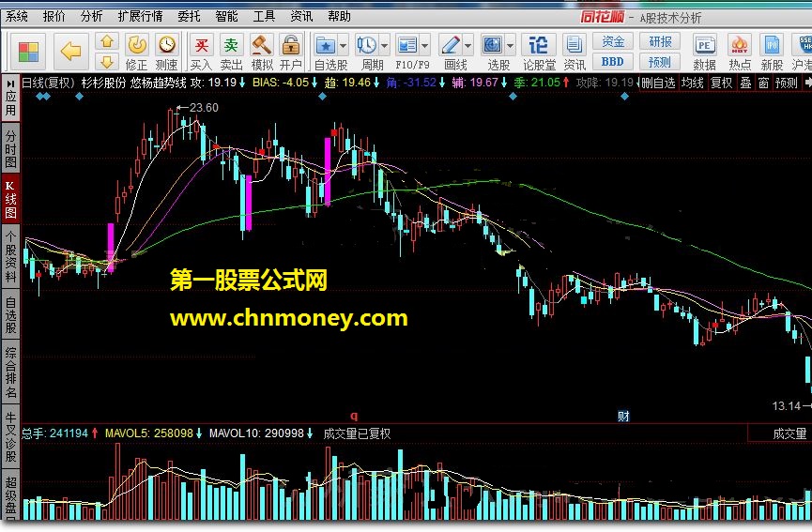Click the 23.60 high price label

[204, 108]
